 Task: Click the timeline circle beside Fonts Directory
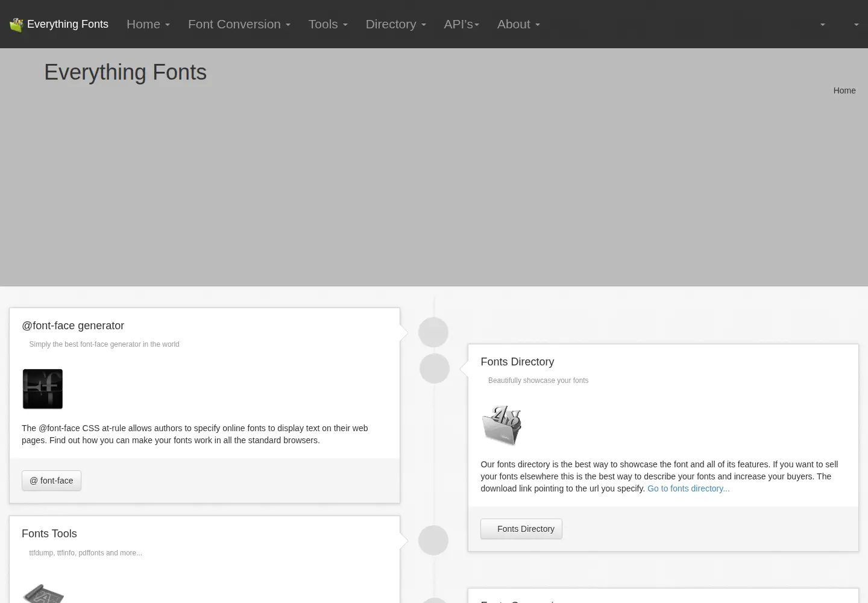click(x=435, y=368)
